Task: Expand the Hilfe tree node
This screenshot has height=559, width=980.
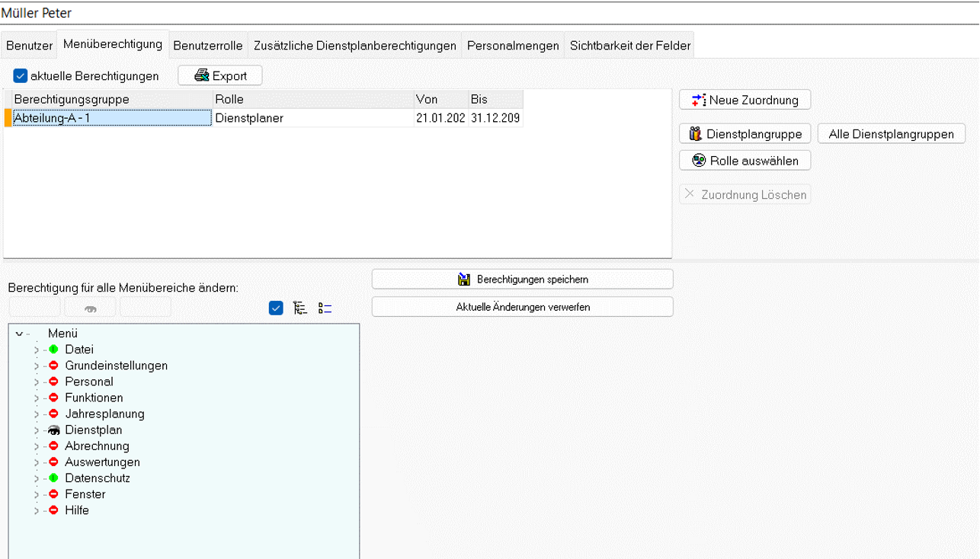Action: coord(36,510)
